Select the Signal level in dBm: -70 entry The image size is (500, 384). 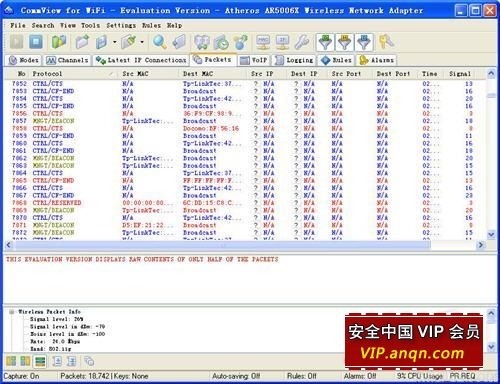coord(67,327)
